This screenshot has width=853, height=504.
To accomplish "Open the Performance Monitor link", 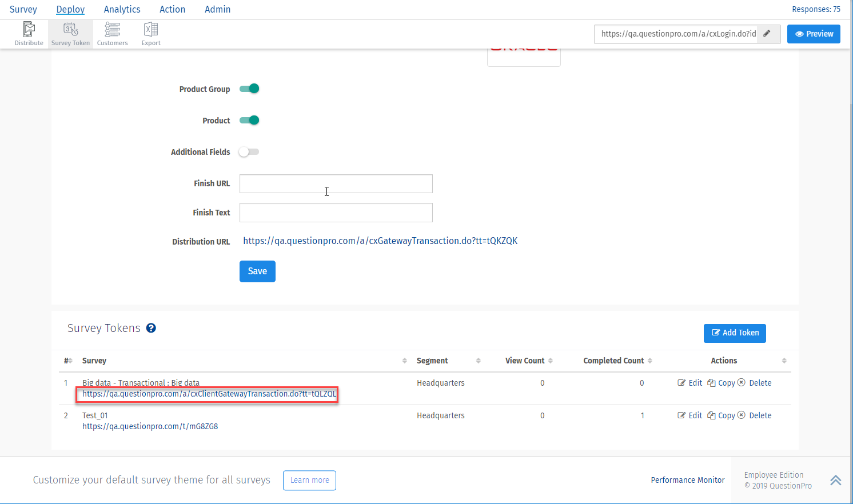I will click(x=688, y=480).
